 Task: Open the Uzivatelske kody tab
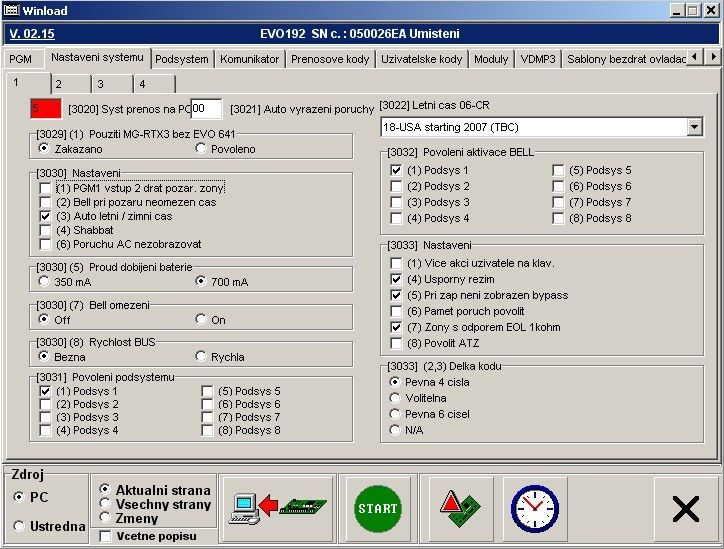[421, 59]
